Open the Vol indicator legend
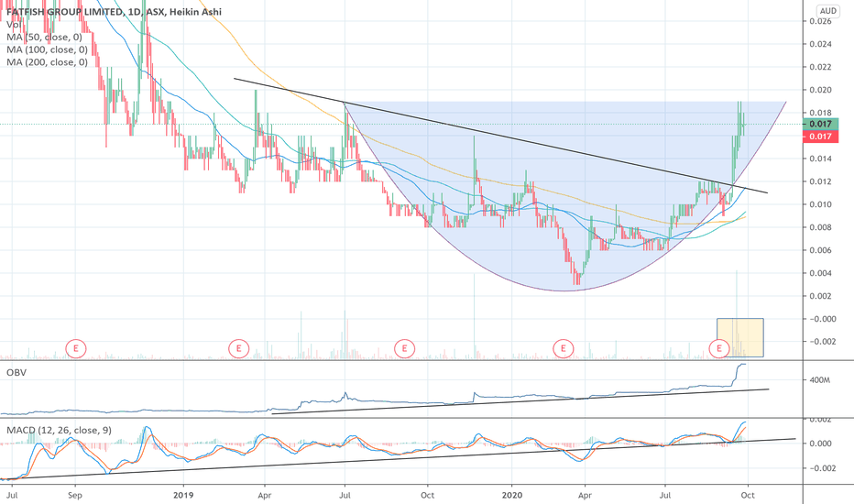The width and height of the screenshot is (854, 504). tap(14, 24)
